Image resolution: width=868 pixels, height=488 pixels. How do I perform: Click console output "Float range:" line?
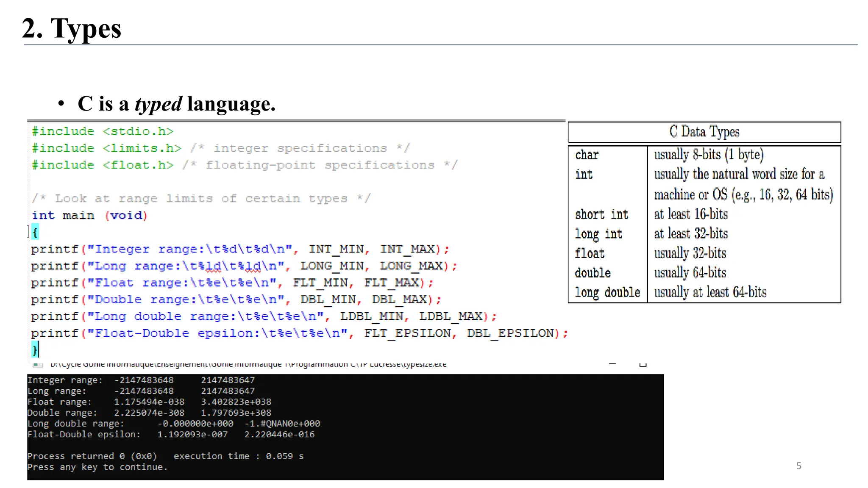click(x=149, y=402)
